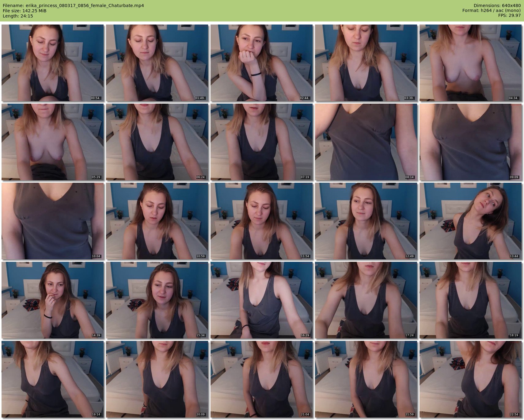Image resolution: width=524 pixels, height=420 pixels.
Task: Click the thumbnail marked 08:14
Action: pos(366,142)
